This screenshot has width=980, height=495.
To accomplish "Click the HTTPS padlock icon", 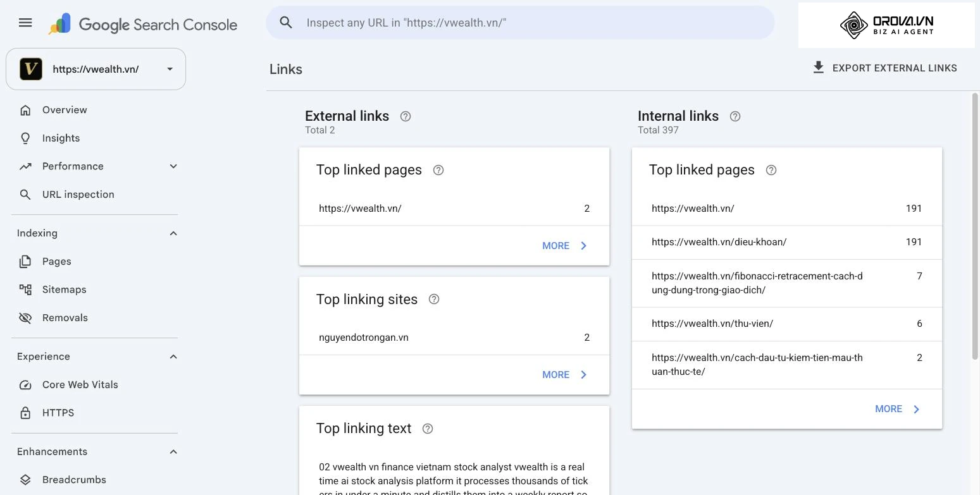I will 25,413.
